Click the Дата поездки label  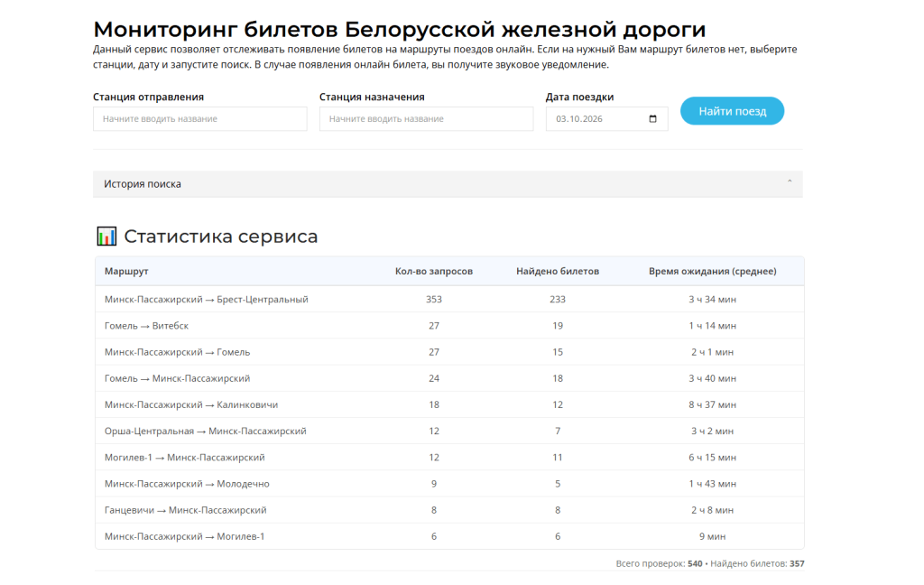579,97
